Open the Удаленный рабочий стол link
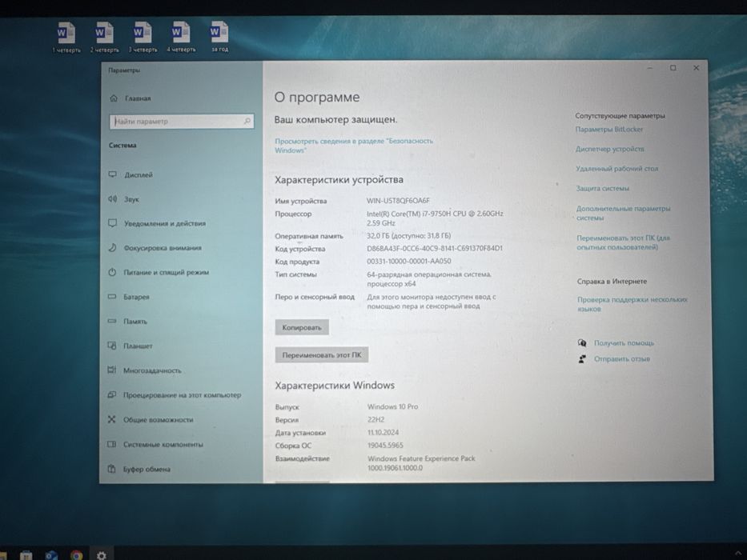The width and height of the screenshot is (747, 560). [x=617, y=169]
